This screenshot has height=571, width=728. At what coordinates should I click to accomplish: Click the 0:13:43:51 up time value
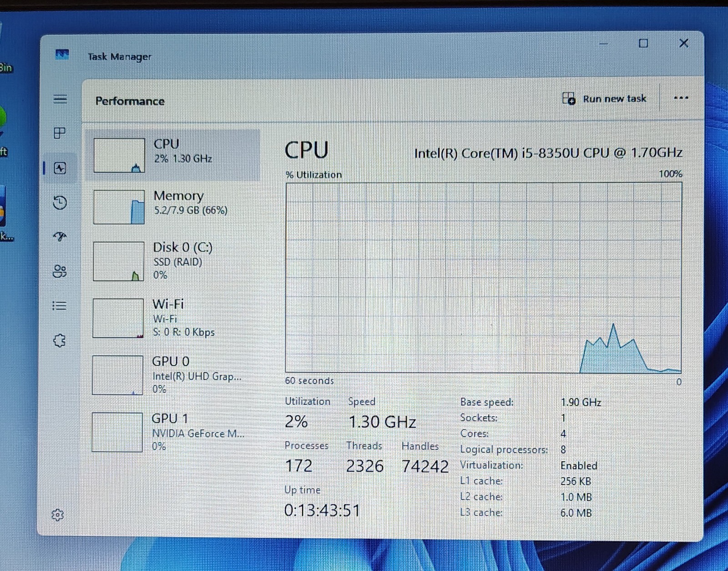point(322,510)
